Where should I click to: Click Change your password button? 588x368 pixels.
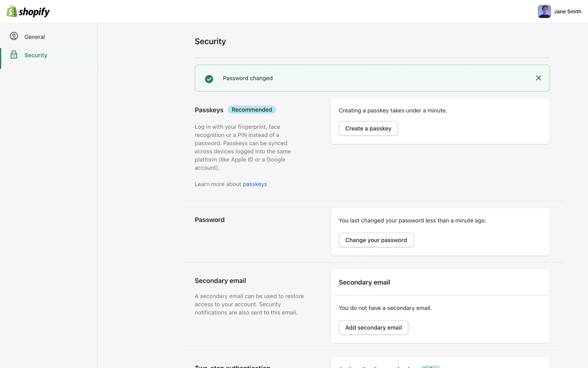pos(376,240)
